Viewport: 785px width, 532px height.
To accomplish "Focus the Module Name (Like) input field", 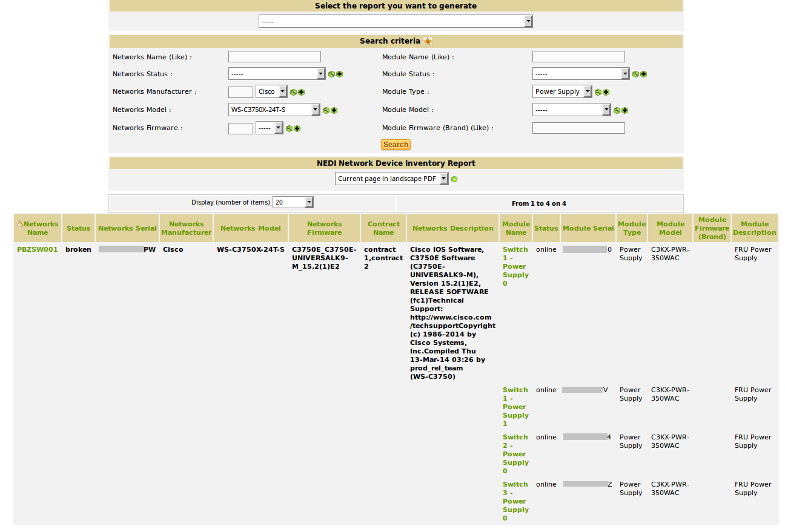I will pos(578,56).
